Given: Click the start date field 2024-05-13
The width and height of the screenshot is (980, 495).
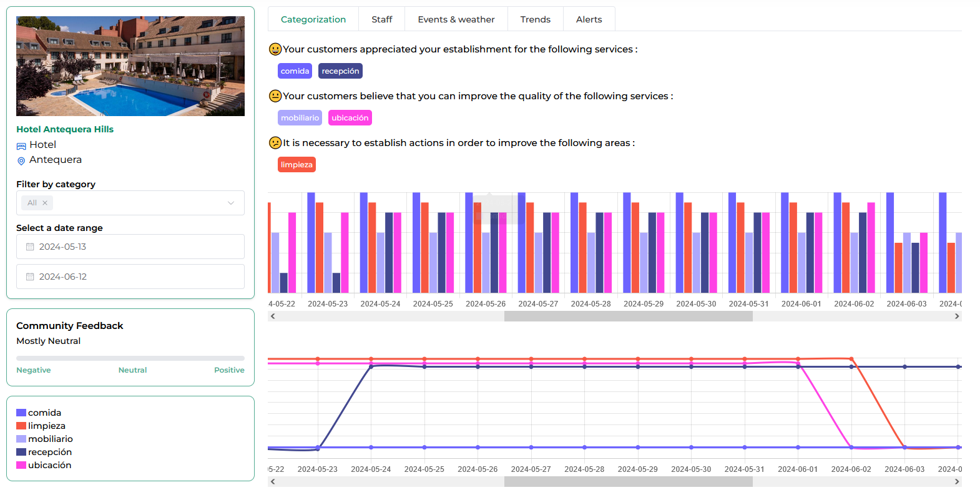Looking at the screenshot, I should pyautogui.click(x=130, y=247).
